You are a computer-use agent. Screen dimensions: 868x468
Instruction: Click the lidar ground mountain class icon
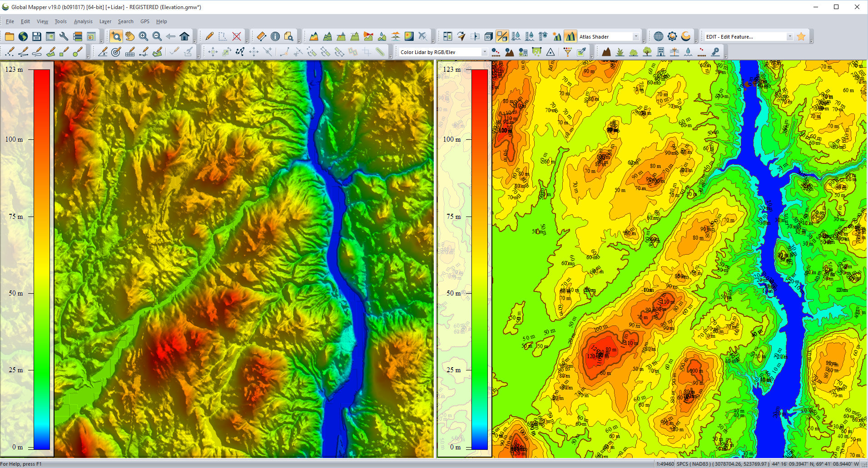606,52
